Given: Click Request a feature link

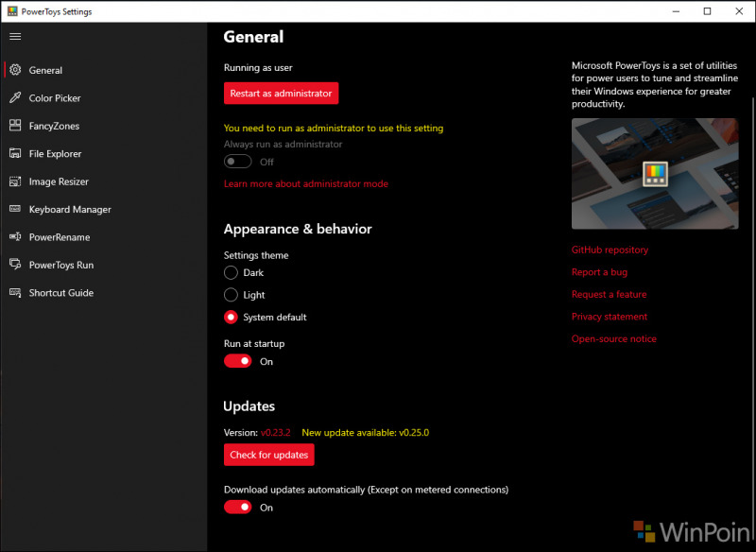Looking at the screenshot, I should click(x=609, y=294).
